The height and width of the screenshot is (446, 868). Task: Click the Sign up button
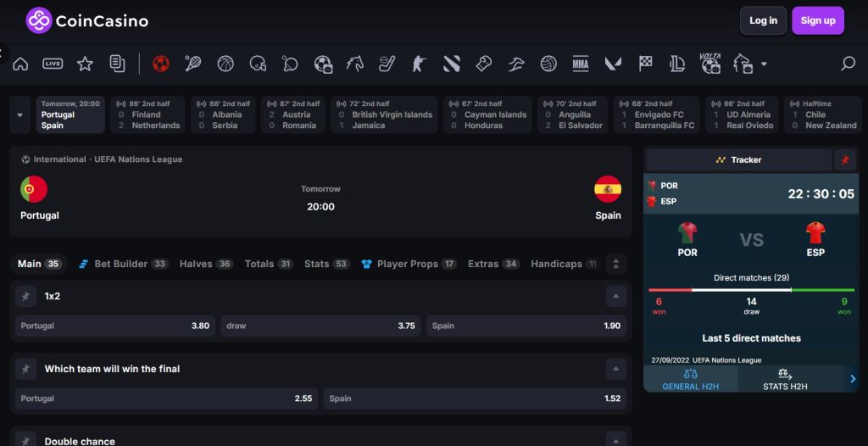point(818,20)
